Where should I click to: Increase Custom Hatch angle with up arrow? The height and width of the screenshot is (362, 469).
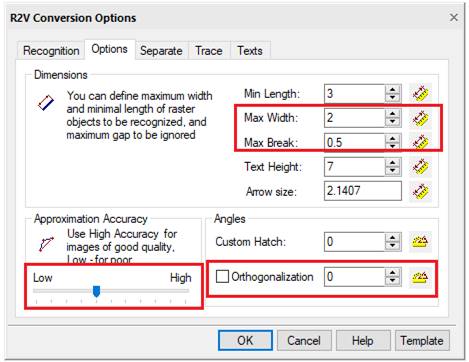pyautogui.click(x=393, y=237)
